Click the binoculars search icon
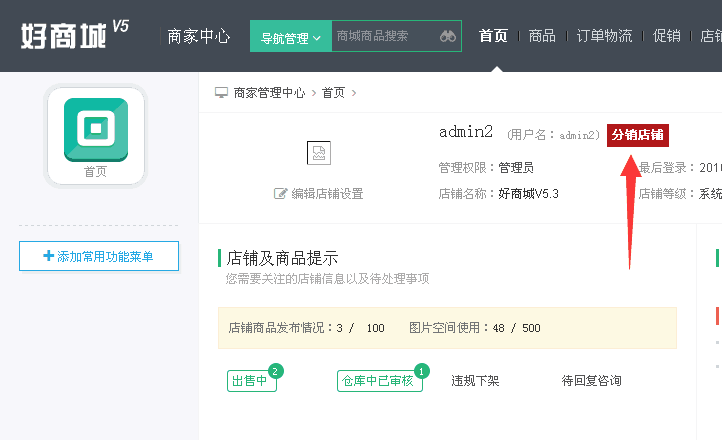 coord(448,36)
